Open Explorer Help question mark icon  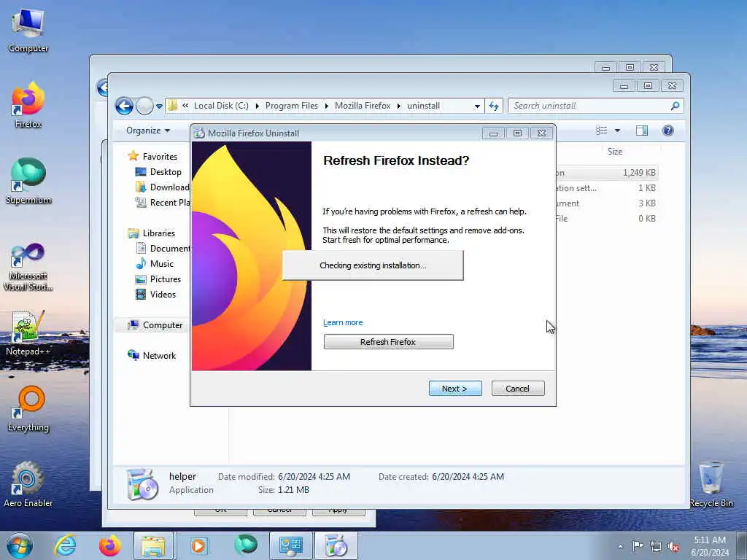pyautogui.click(x=668, y=131)
